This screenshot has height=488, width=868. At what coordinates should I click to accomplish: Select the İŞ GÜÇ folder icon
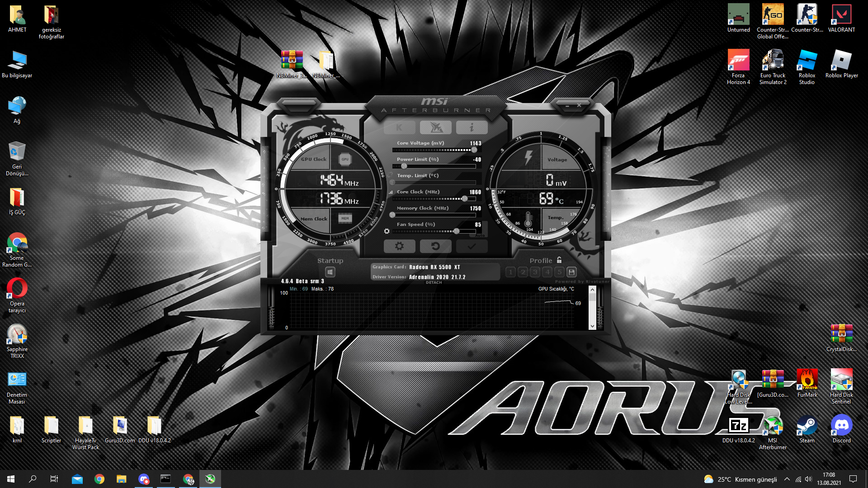pyautogui.click(x=17, y=201)
